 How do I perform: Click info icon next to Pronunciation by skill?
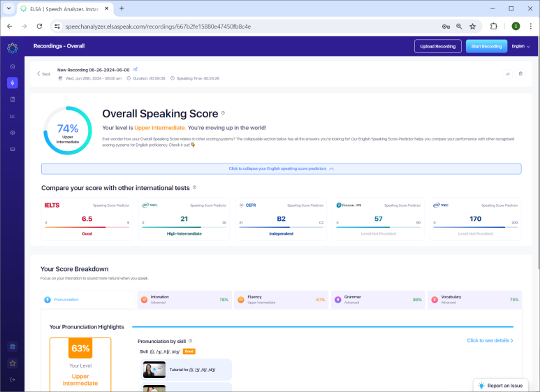coord(191,341)
